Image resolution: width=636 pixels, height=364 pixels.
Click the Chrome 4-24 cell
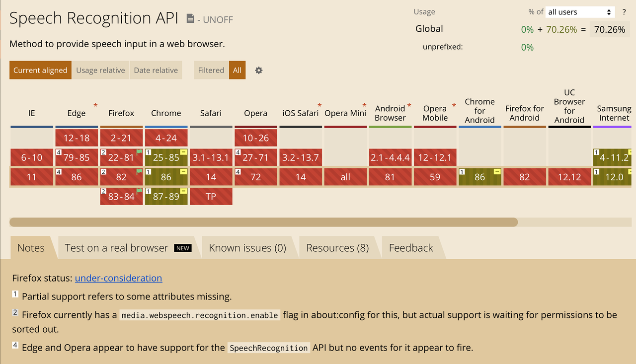(166, 138)
